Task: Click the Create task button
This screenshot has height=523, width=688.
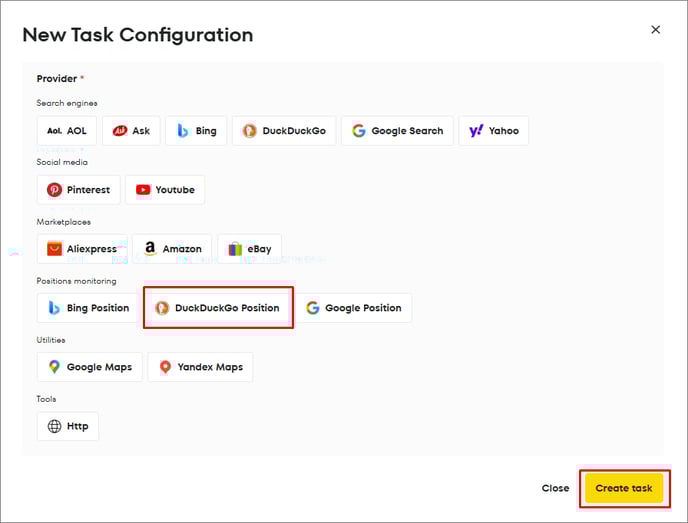Action: (x=624, y=488)
